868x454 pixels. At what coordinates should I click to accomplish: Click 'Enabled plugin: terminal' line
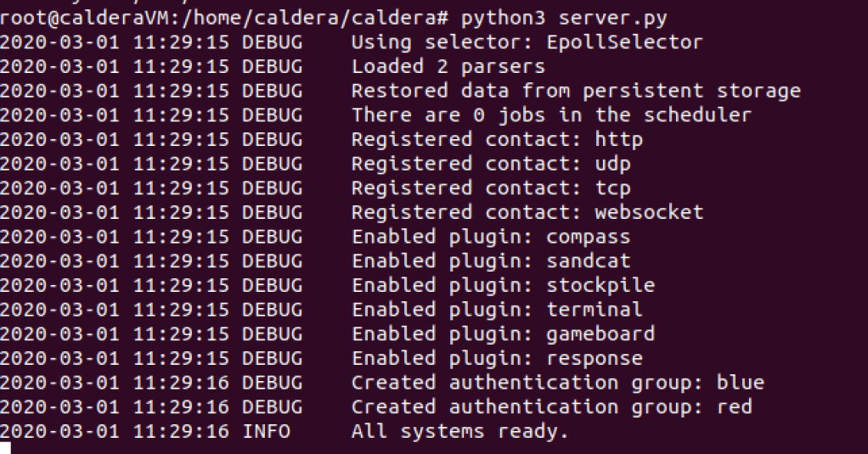[497, 309]
